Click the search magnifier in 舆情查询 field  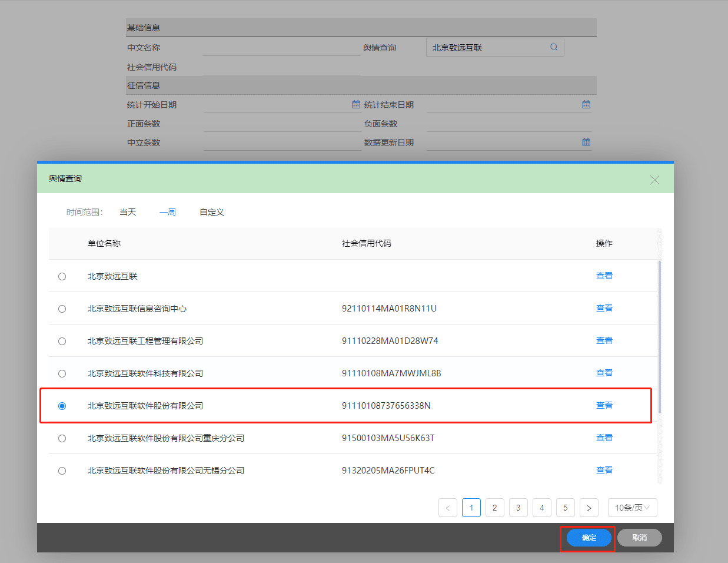point(554,47)
